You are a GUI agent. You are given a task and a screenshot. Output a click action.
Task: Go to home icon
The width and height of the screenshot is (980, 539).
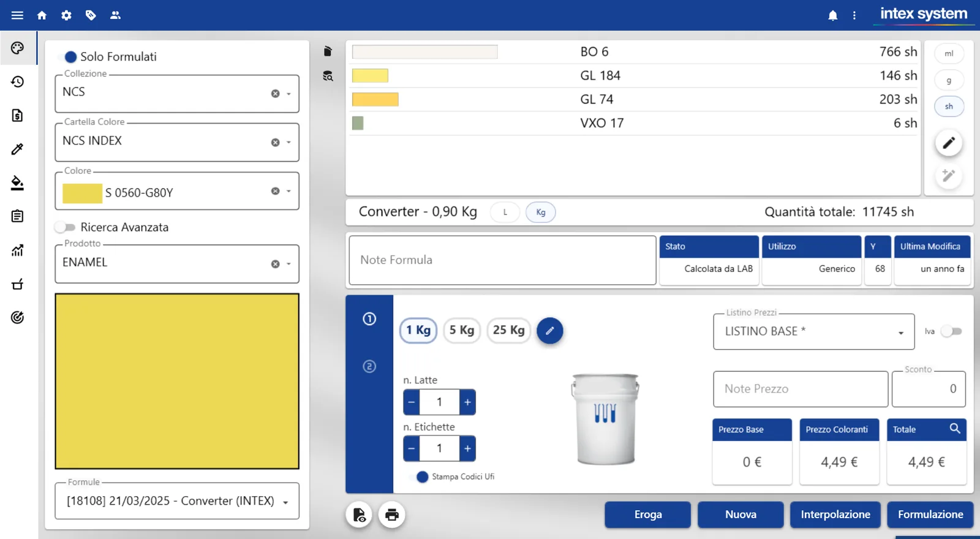pos(42,15)
